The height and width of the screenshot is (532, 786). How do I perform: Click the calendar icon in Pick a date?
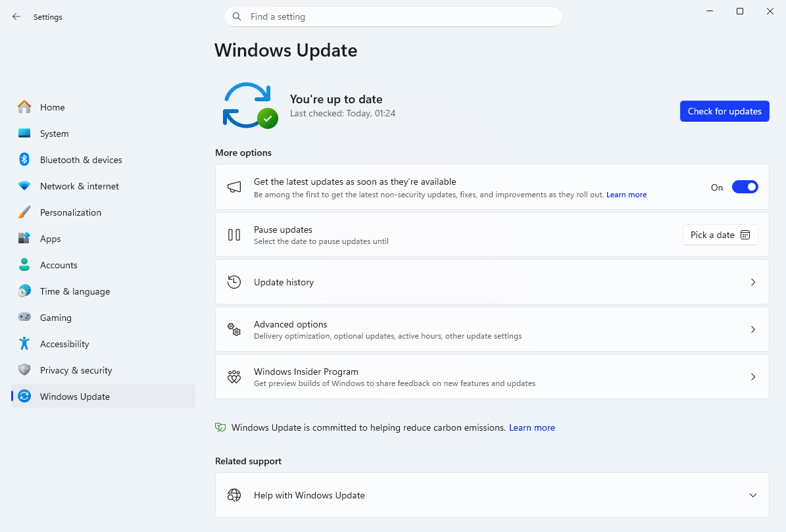pos(745,235)
